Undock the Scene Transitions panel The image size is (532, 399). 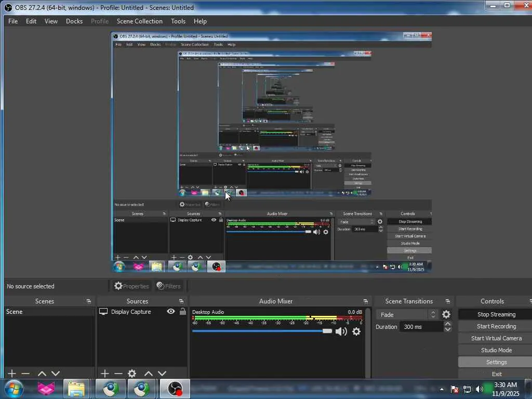coord(447,301)
